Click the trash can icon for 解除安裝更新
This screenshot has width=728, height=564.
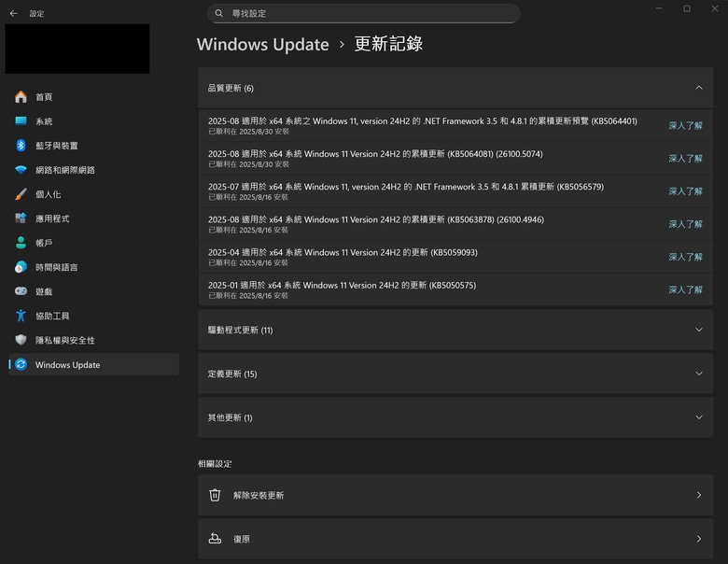[x=215, y=495]
